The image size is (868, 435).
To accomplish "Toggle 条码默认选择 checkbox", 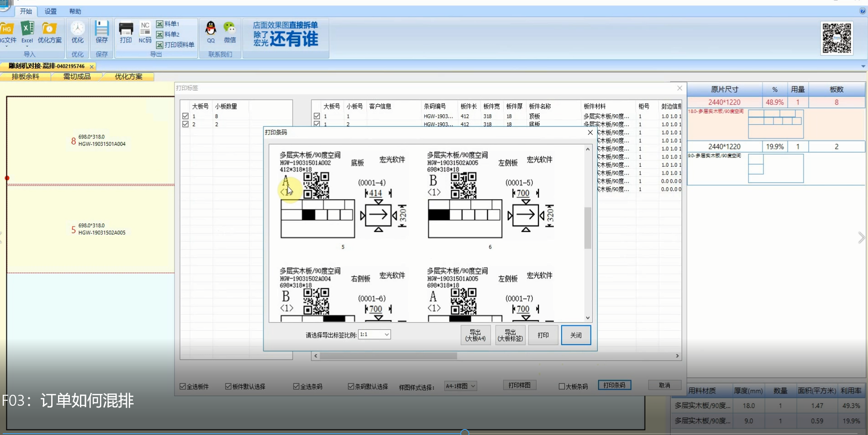I will 351,387.
